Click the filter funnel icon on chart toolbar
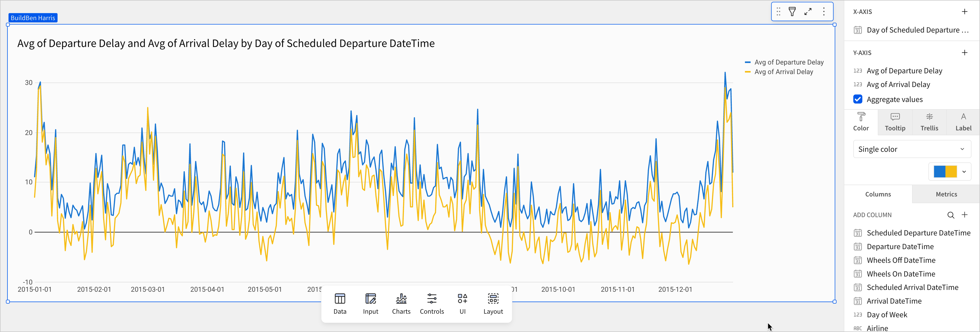Viewport: 980px width, 332px height. 792,12
